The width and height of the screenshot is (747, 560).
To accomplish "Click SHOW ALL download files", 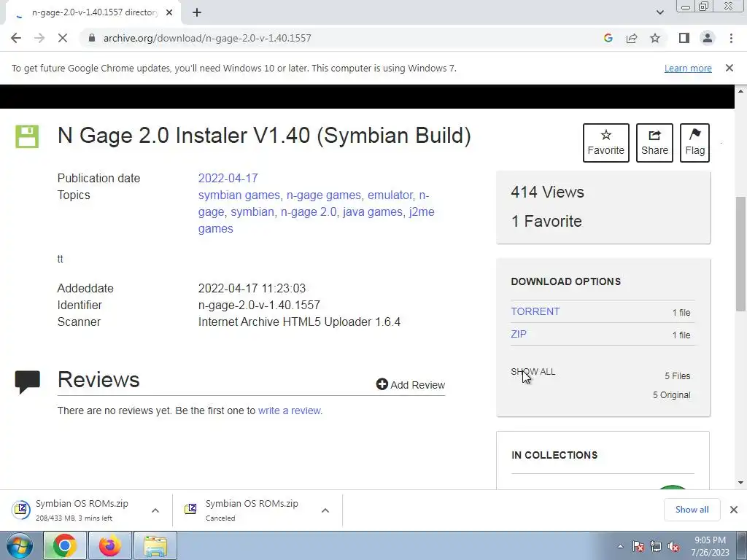I will (533, 371).
